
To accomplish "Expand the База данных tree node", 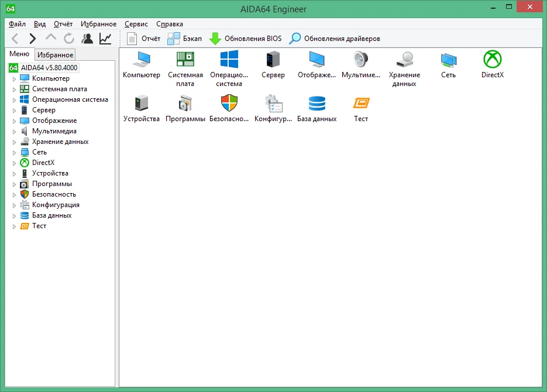I will (14, 216).
